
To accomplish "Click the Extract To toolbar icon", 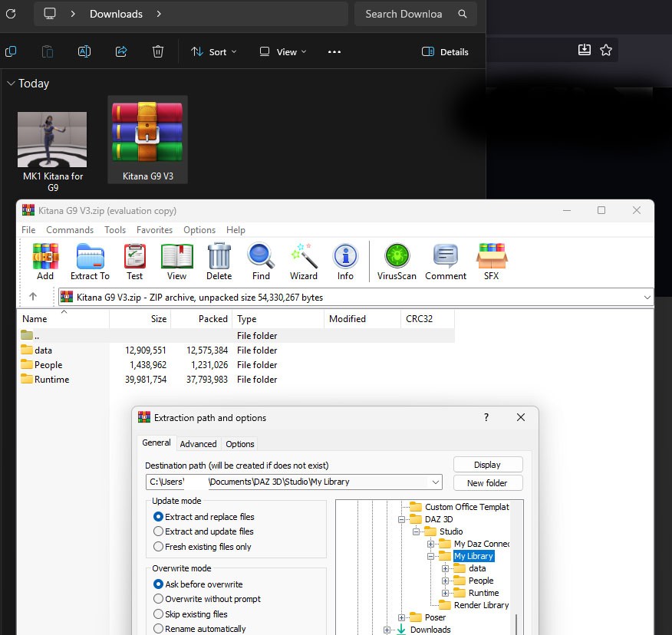I will click(90, 256).
